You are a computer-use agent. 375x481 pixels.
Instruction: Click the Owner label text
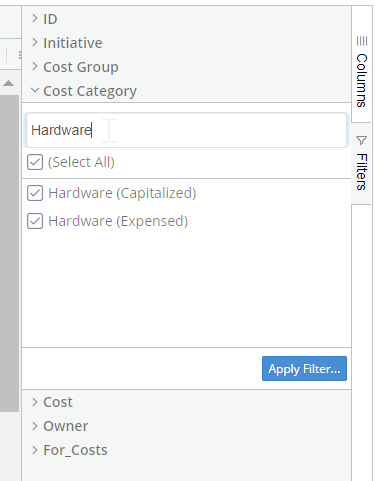66,426
